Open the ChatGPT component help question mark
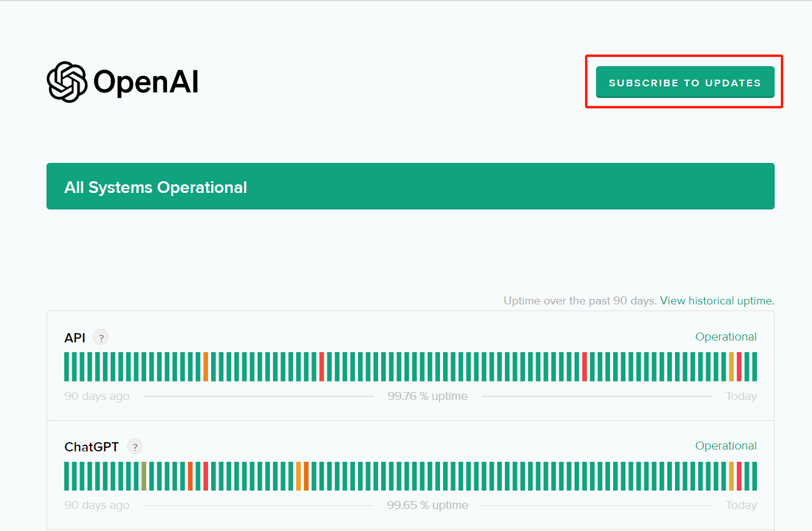812x531 pixels. pos(135,446)
